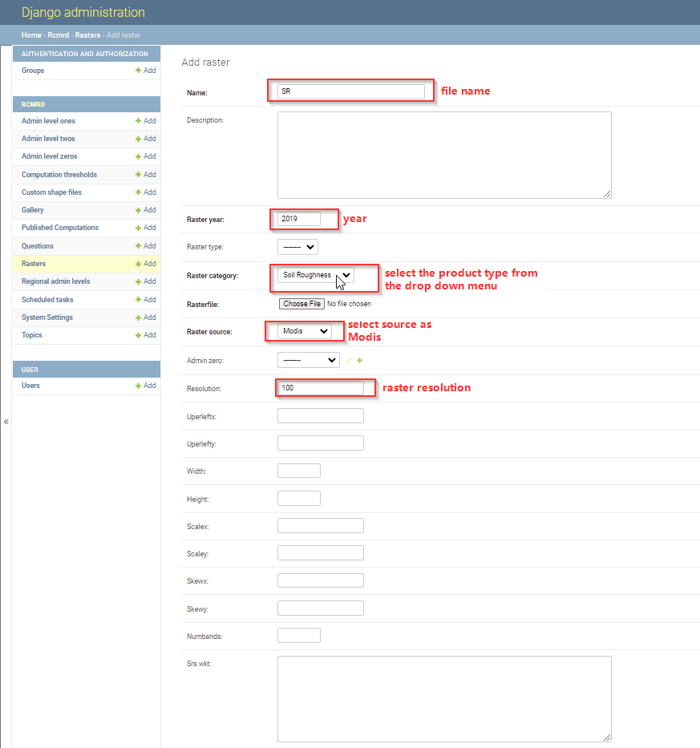700x748 pixels.
Task: Open Published Computations list
Action: pyautogui.click(x=60, y=228)
